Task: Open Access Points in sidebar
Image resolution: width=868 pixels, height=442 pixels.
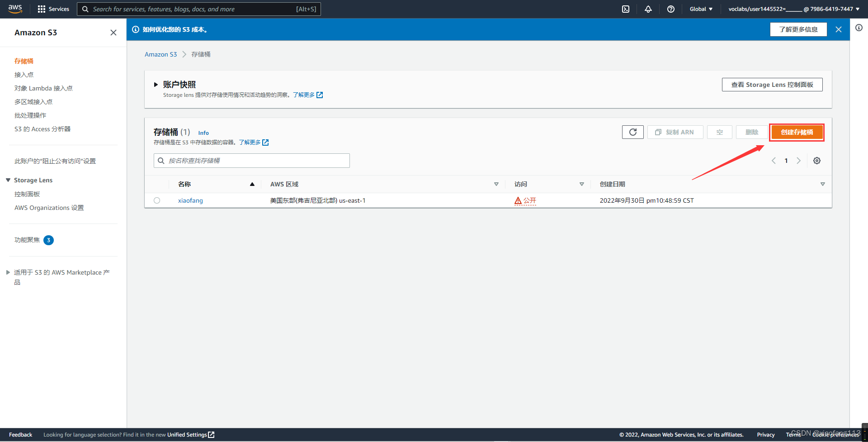Action: click(24, 75)
